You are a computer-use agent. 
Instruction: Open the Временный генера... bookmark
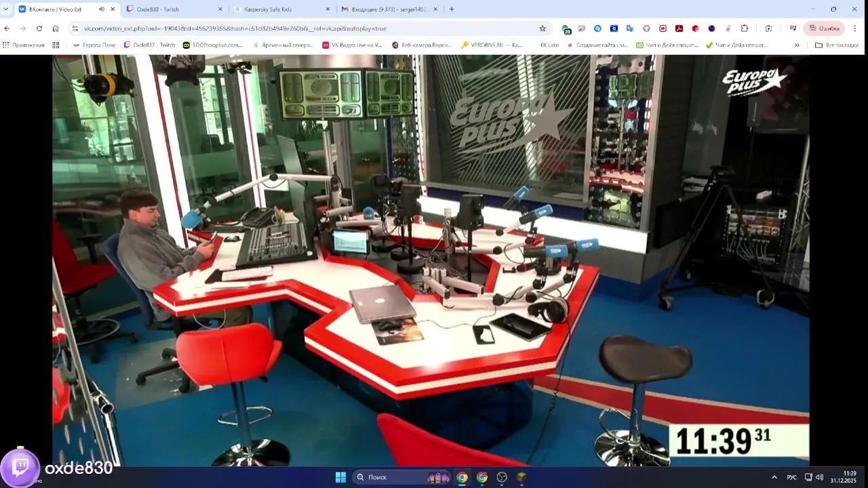(x=283, y=45)
